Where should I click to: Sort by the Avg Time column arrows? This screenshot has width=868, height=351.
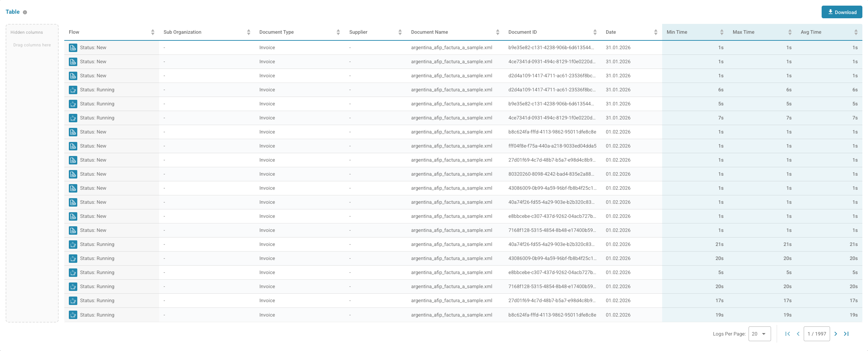[x=856, y=32]
